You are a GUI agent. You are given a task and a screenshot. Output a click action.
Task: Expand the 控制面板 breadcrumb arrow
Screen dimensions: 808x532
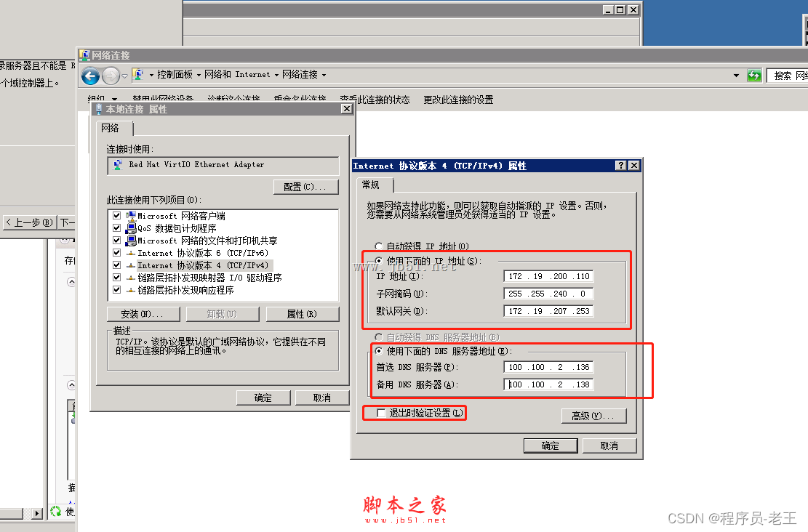pyautogui.click(x=199, y=75)
